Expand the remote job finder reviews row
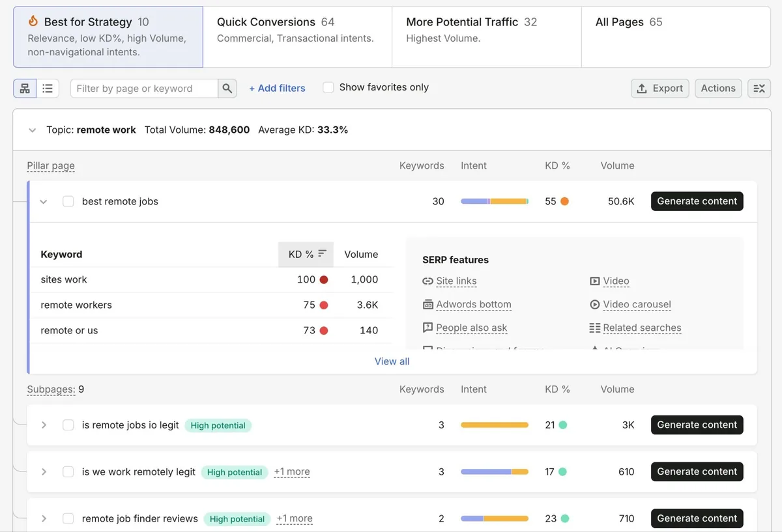 tap(44, 518)
